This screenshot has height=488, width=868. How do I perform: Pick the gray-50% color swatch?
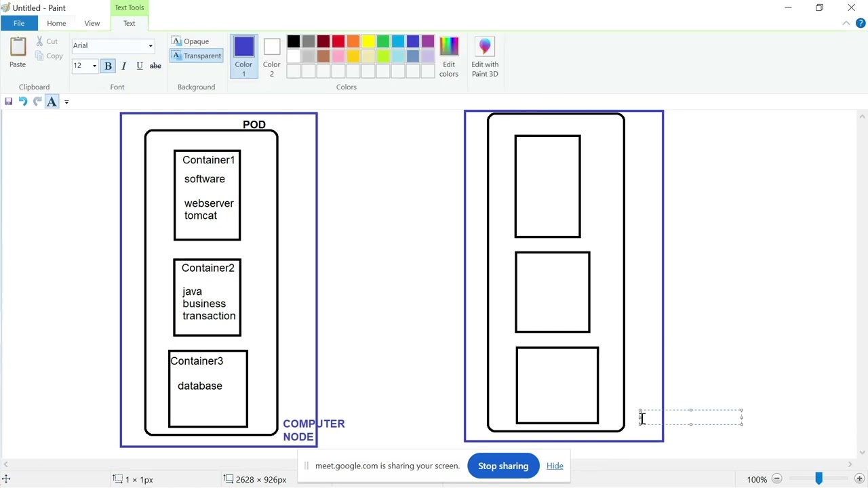(309, 42)
